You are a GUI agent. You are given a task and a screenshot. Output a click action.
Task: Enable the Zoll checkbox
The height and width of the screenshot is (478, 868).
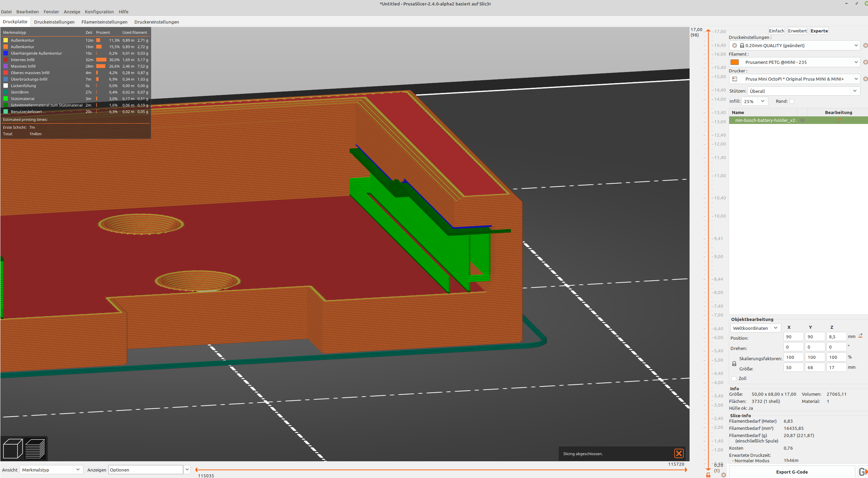pos(734,378)
